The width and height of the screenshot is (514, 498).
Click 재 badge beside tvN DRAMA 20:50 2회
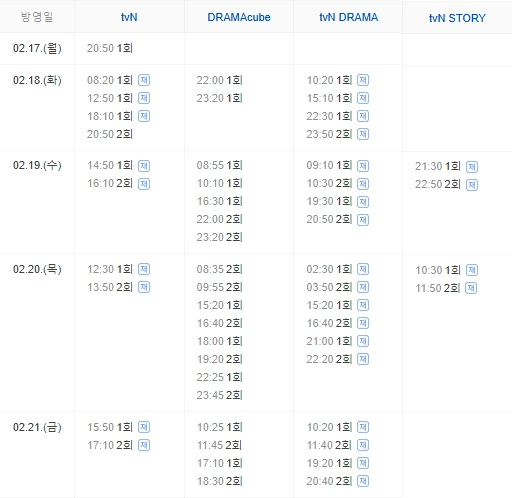point(363,220)
